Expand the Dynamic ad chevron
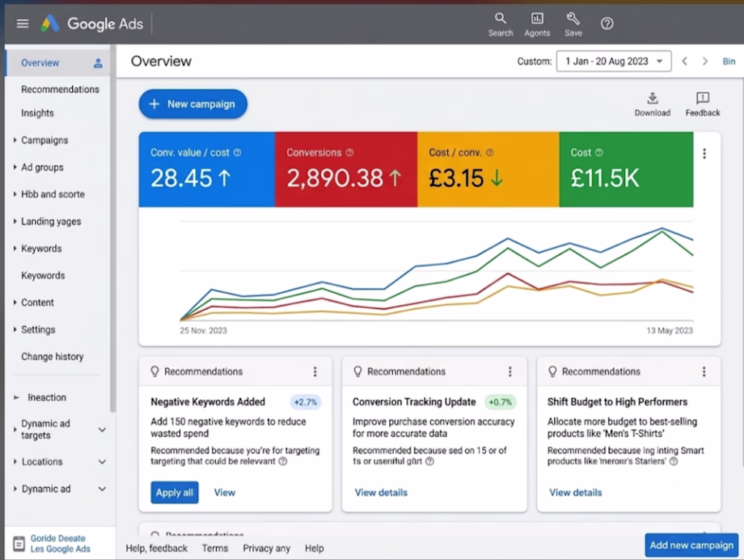The width and height of the screenshot is (744, 560). pyautogui.click(x=102, y=489)
